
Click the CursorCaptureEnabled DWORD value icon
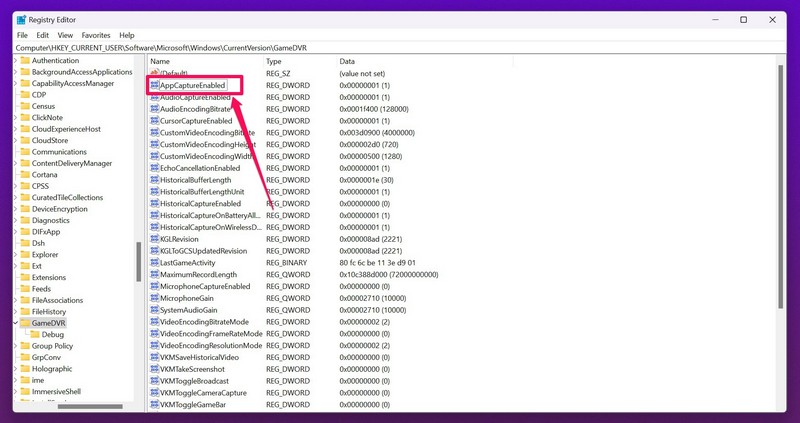click(x=155, y=121)
